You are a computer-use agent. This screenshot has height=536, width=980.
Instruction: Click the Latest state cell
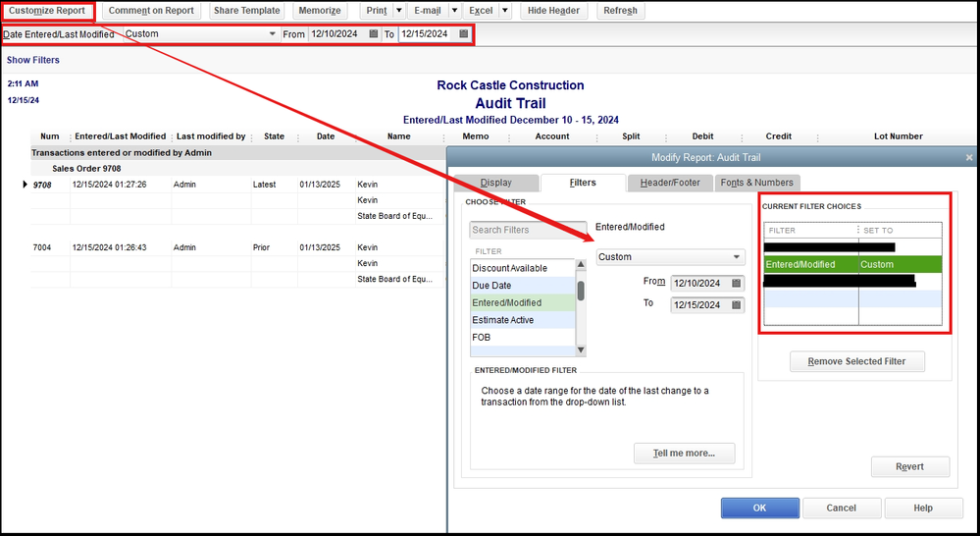(265, 185)
